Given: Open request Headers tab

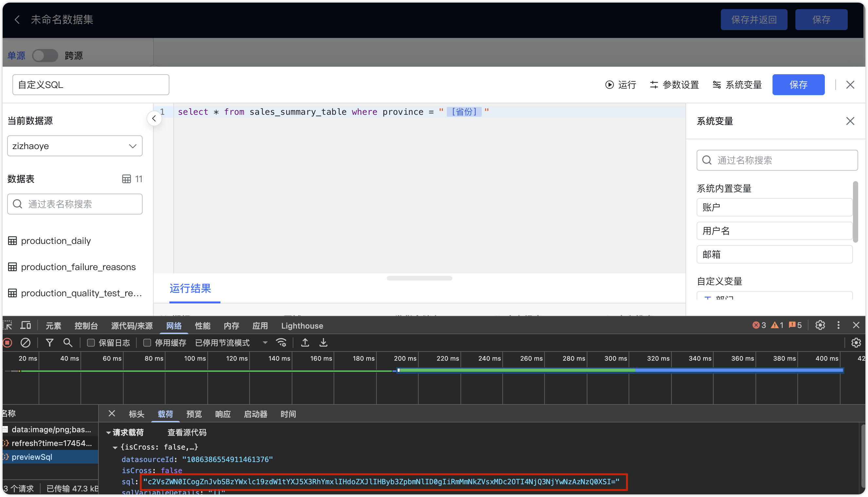Looking at the screenshot, I should 136,414.
